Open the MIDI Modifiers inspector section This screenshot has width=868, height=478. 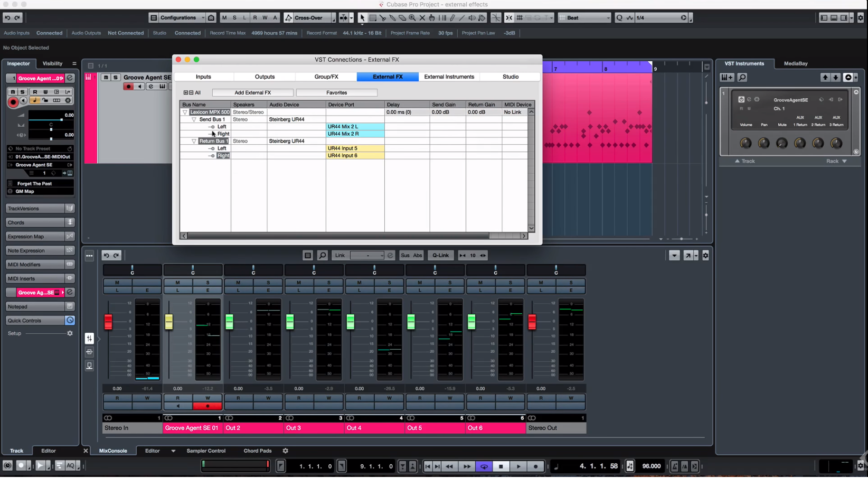(x=40, y=265)
